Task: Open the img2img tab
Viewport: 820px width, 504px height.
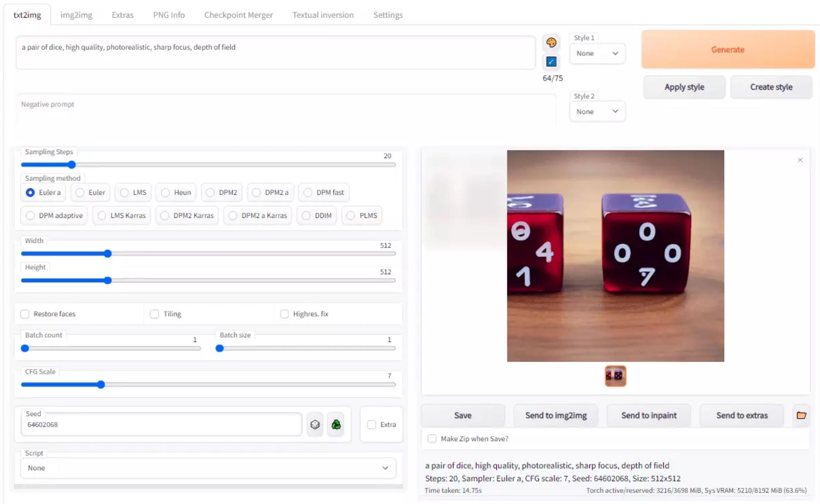Action: [76, 15]
